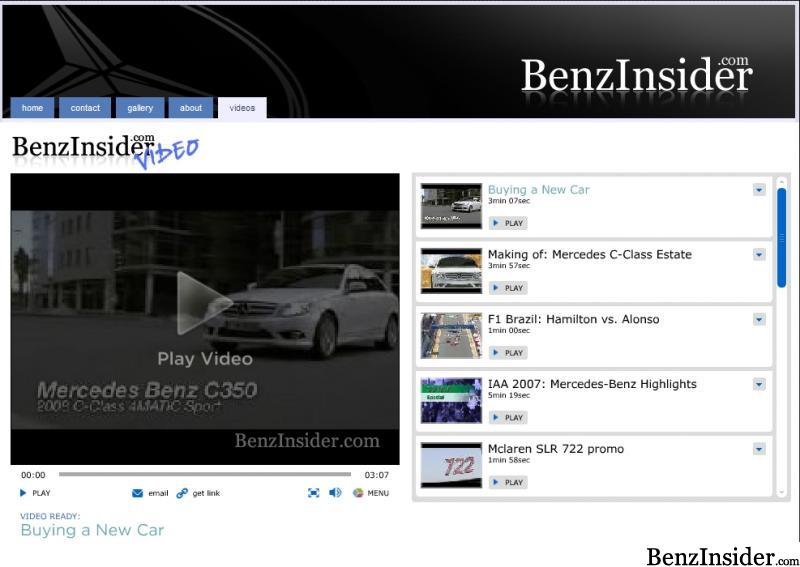The width and height of the screenshot is (800, 567).
Task: Select the F1 Brazil race thumbnail
Action: [451, 335]
